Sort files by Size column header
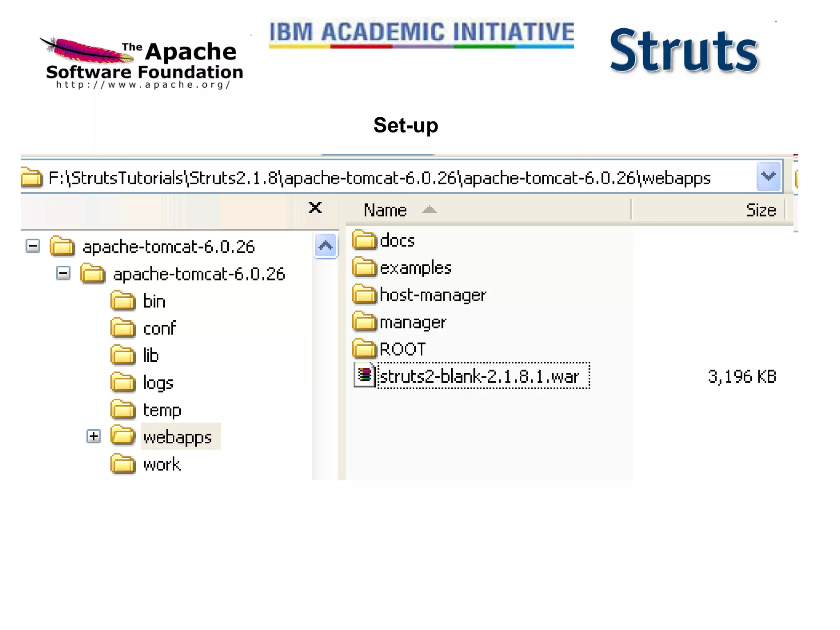840x630 pixels. coord(760,210)
